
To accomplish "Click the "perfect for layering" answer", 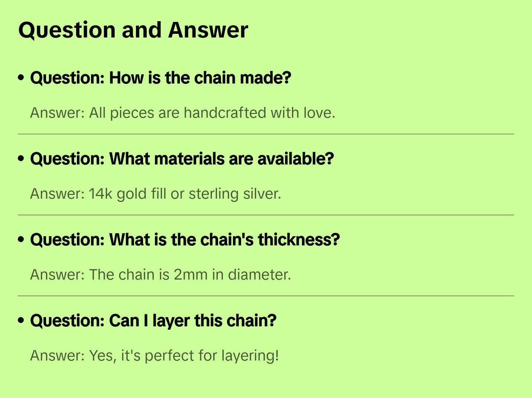I will (154, 356).
